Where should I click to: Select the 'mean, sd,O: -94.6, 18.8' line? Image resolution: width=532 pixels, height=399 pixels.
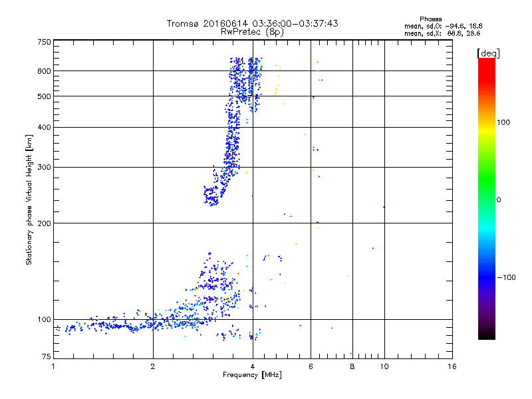point(443,26)
